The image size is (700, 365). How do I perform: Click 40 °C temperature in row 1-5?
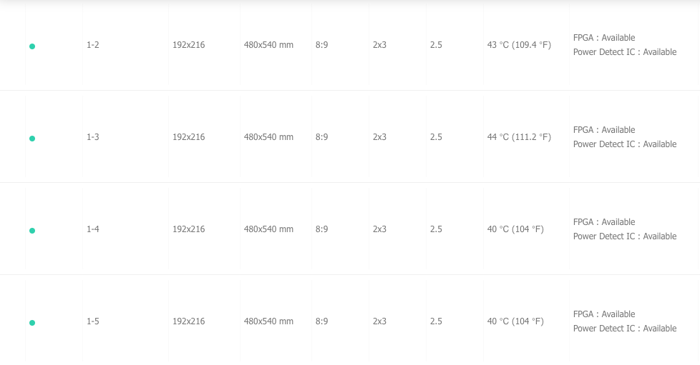[x=515, y=321]
